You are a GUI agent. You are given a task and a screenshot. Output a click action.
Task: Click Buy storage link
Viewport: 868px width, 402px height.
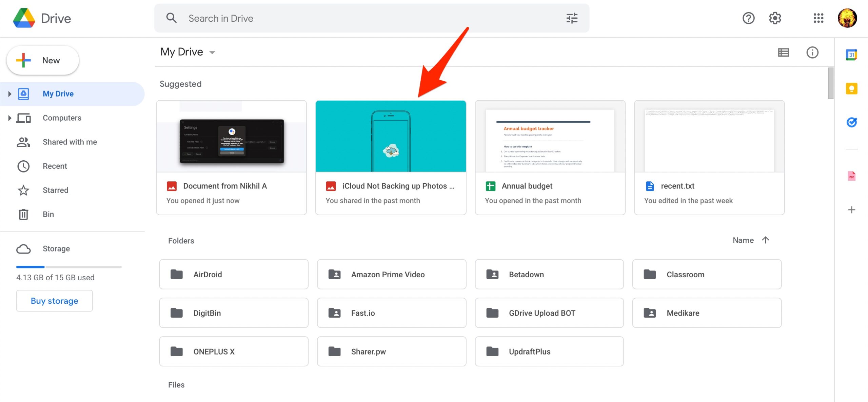(54, 300)
